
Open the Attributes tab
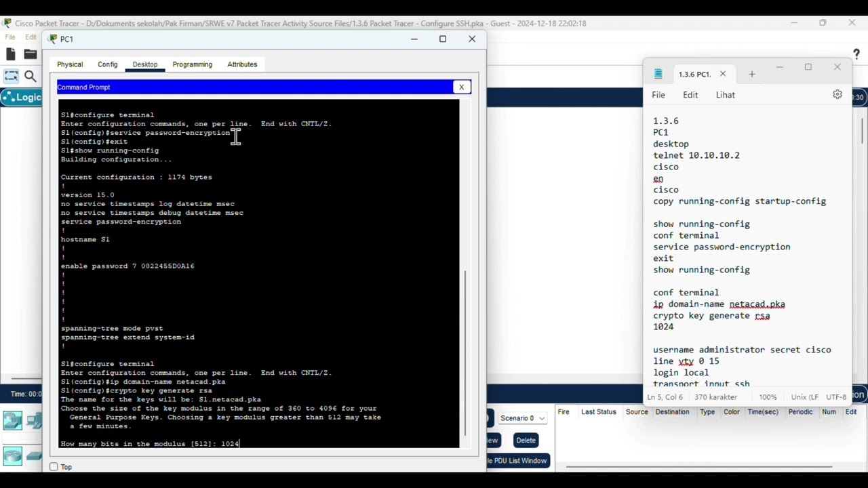pos(242,64)
